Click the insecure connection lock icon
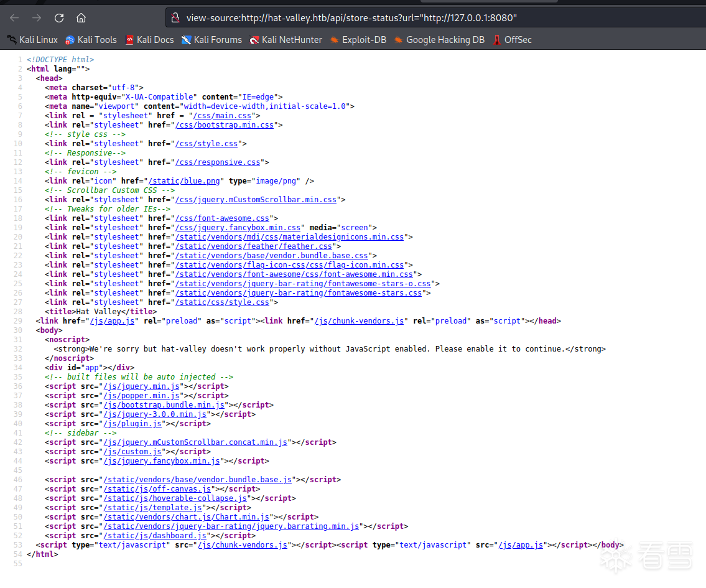The image size is (706, 588). tap(175, 18)
